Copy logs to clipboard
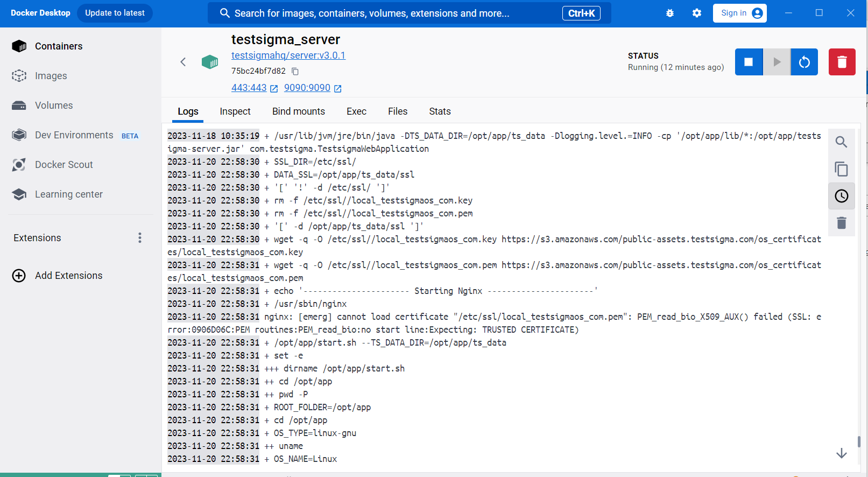Image resolution: width=868 pixels, height=477 pixels. pyautogui.click(x=842, y=169)
